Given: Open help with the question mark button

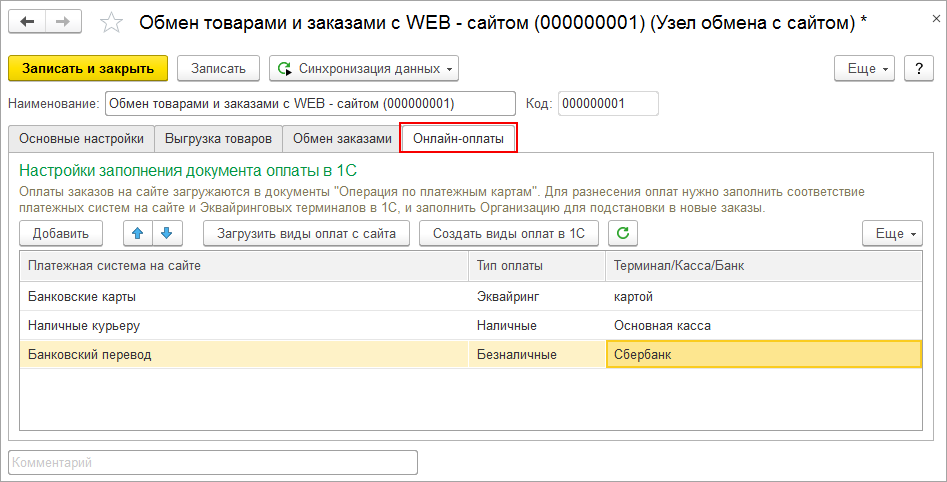Looking at the screenshot, I should [918, 69].
